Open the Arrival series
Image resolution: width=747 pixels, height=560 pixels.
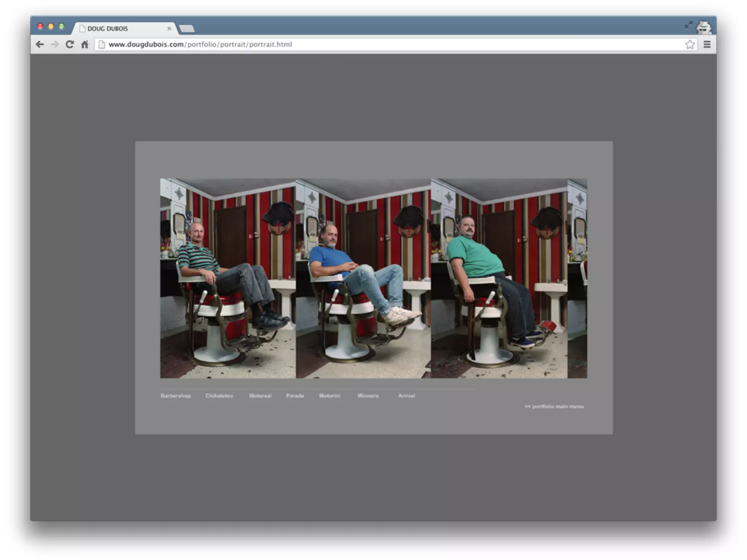click(406, 396)
